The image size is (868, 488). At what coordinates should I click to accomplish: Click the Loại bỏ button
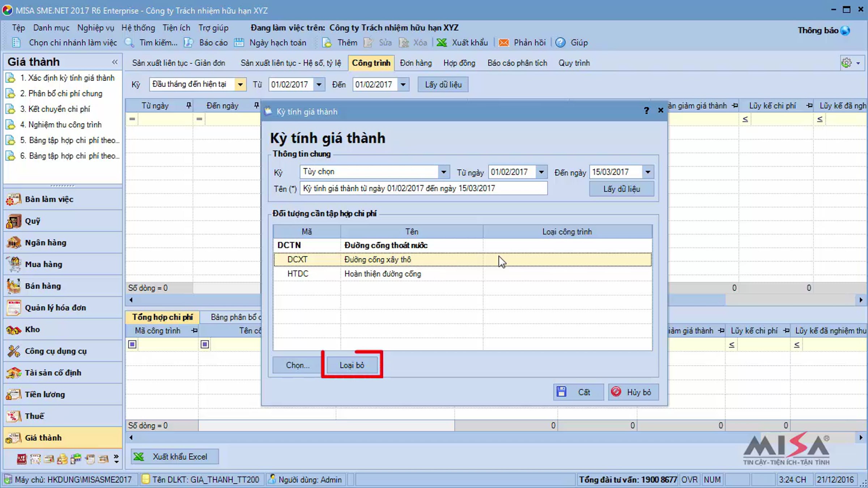pyautogui.click(x=352, y=365)
